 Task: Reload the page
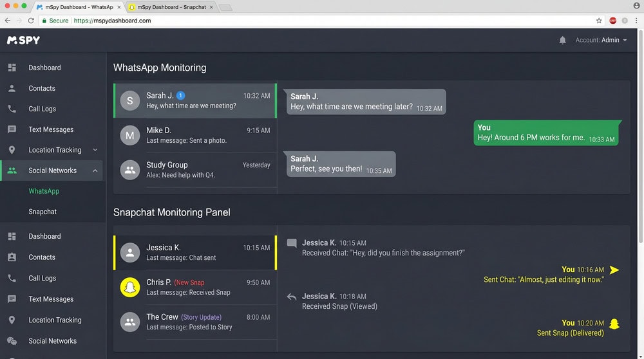coord(31,21)
